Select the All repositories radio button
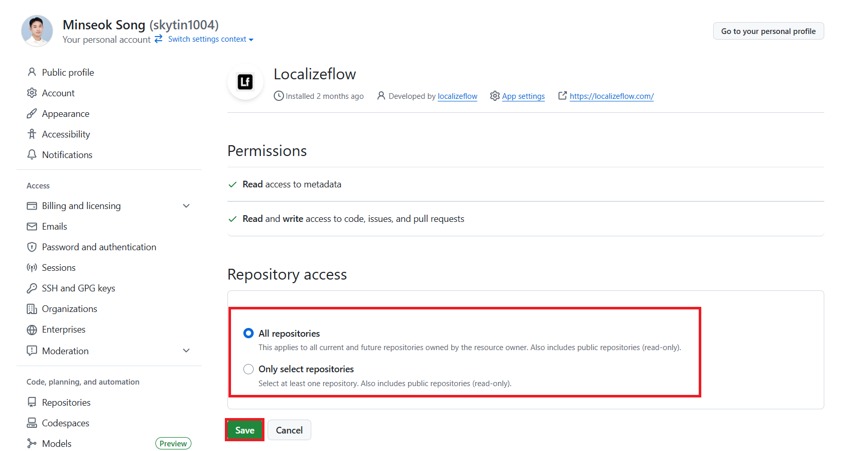Screen dimensions: 868x451 click(249, 333)
